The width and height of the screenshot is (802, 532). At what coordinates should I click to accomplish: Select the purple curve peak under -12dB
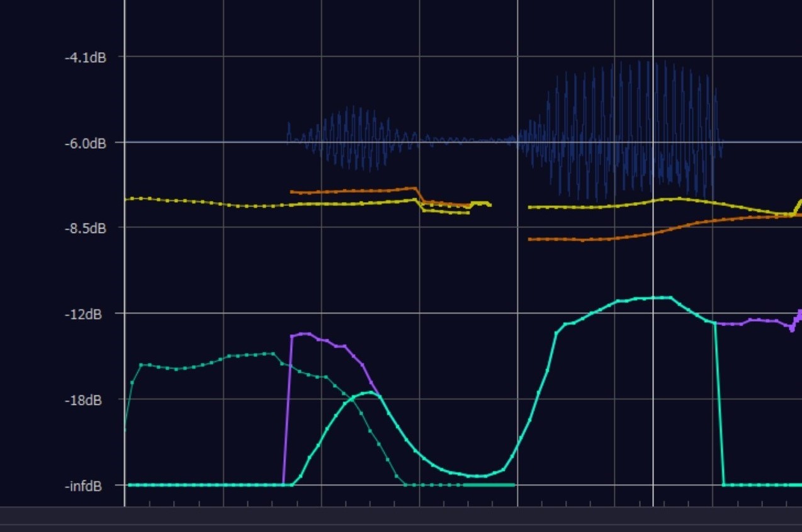305,334
